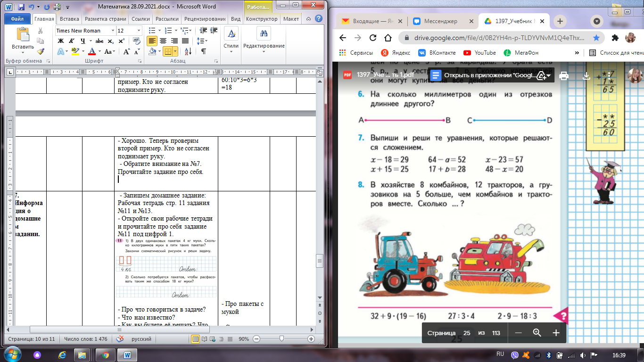This screenshot has width=644, height=362.
Task: Select the Format Painter brush
Action: 40,52
